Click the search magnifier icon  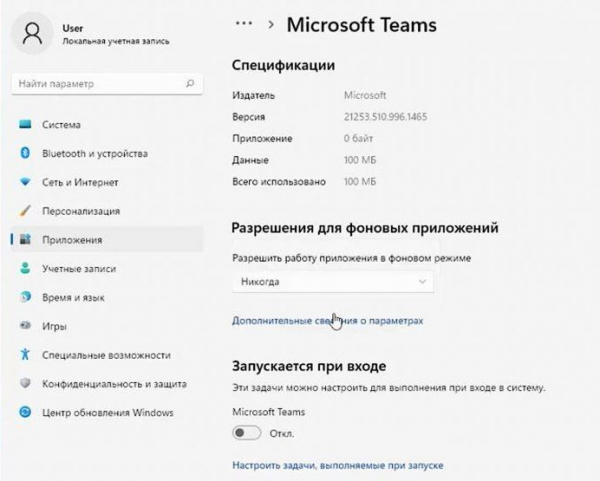tap(190, 83)
